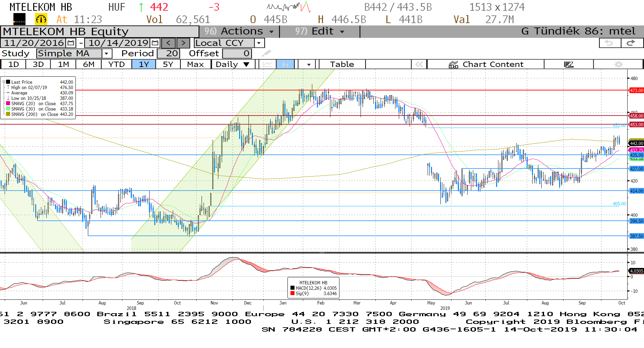
Task: Click the 451.00 annotation label
Action: pos(619,126)
